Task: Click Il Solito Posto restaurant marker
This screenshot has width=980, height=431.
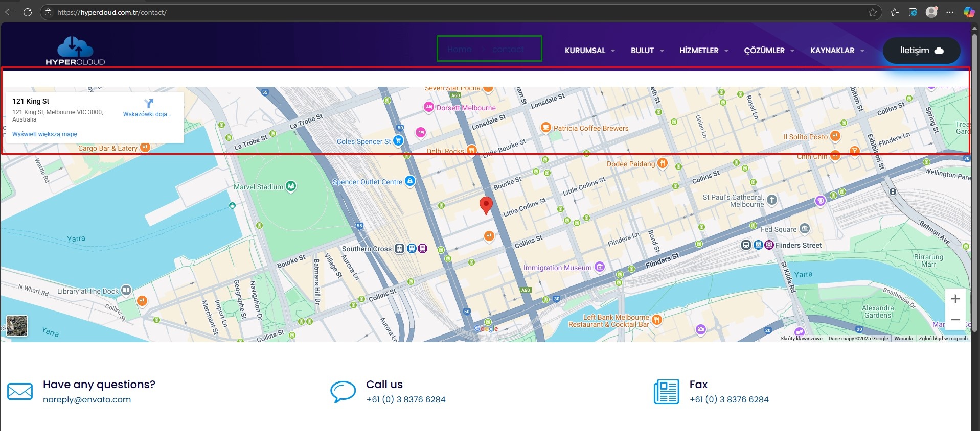Action: [x=835, y=136]
